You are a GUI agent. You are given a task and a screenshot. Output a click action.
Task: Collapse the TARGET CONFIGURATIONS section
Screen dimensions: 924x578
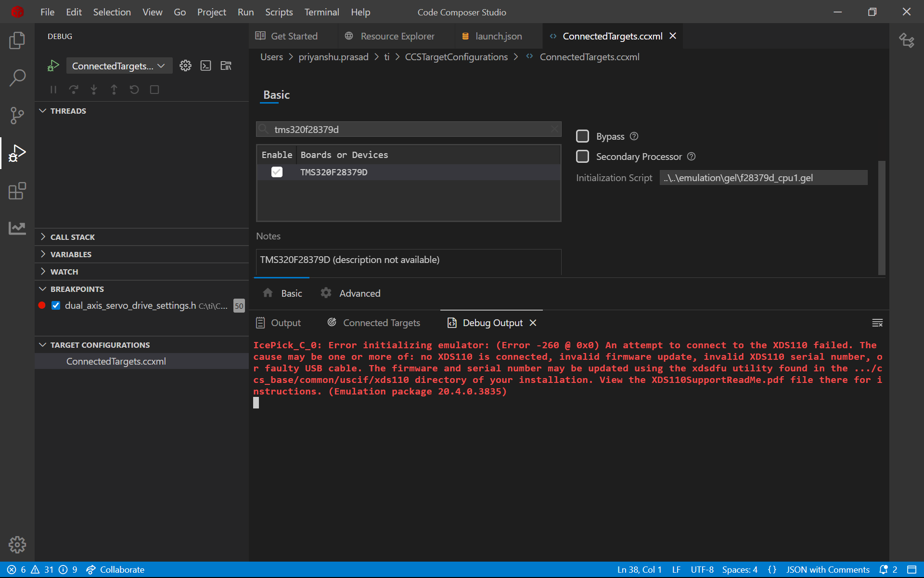[x=141, y=345]
